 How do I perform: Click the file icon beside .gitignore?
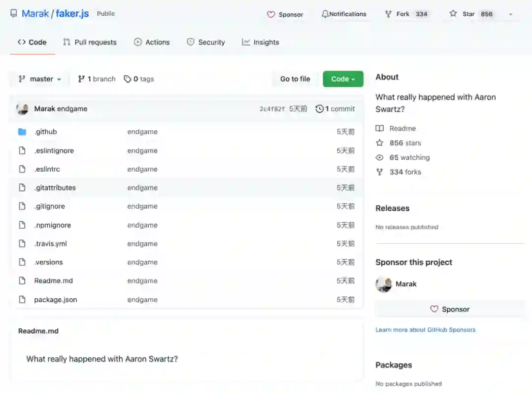[22, 206]
